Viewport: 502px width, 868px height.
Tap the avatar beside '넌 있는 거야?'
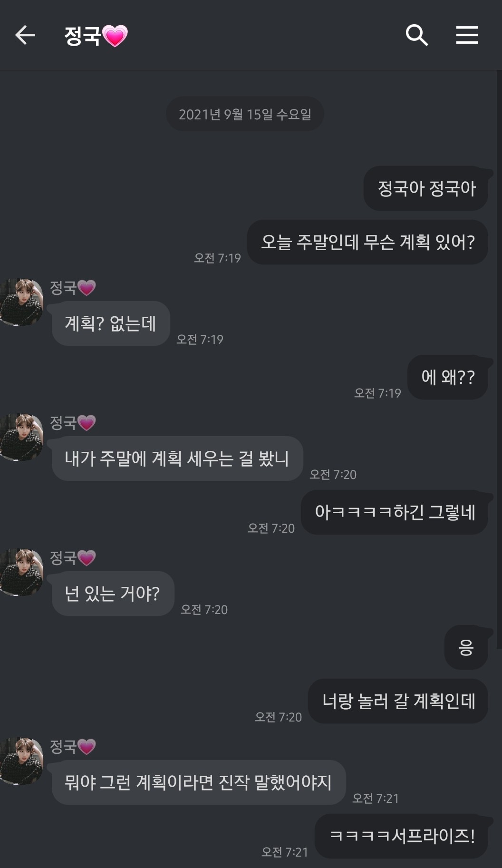pos(22,573)
